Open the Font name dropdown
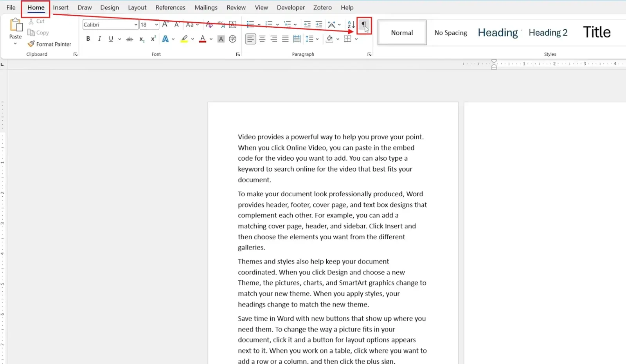Viewport: 626px width, 364px height. [136, 25]
